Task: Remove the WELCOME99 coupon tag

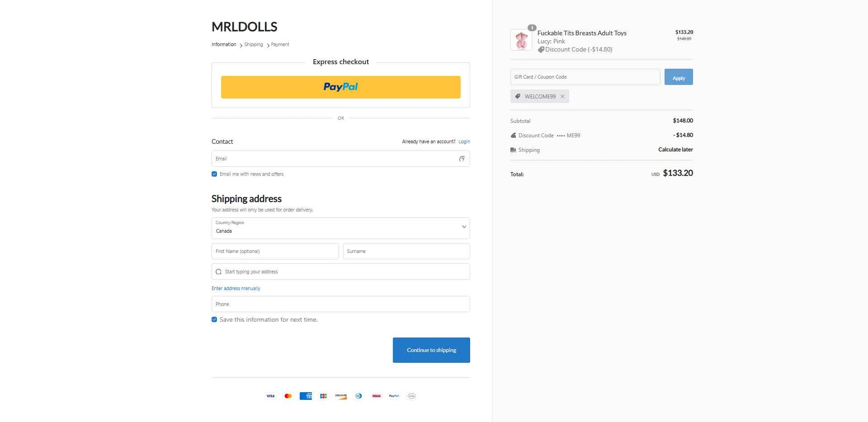Action: click(562, 96)
